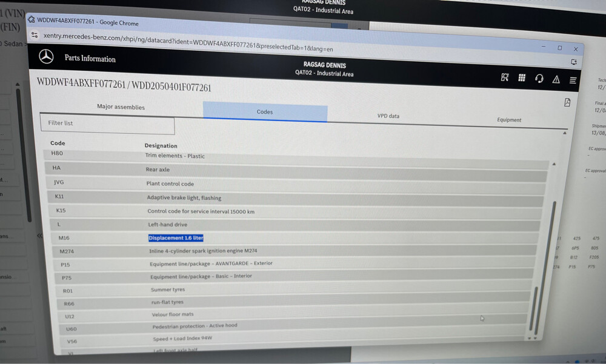Select the K15 service interval row
This screenshot has width=606, height=364.
(x=296, y=211)
